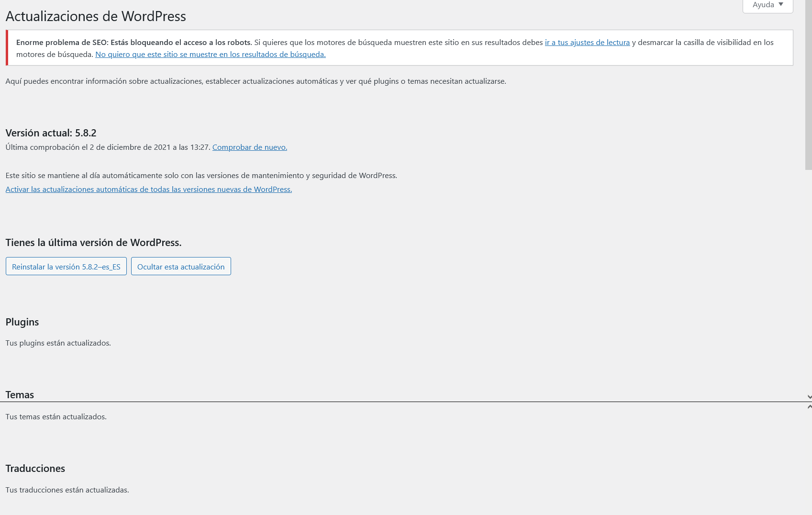Click the scroll down arrow of upper pane
The height and width of the screenshot is (515, 812).
pos(809,397)
